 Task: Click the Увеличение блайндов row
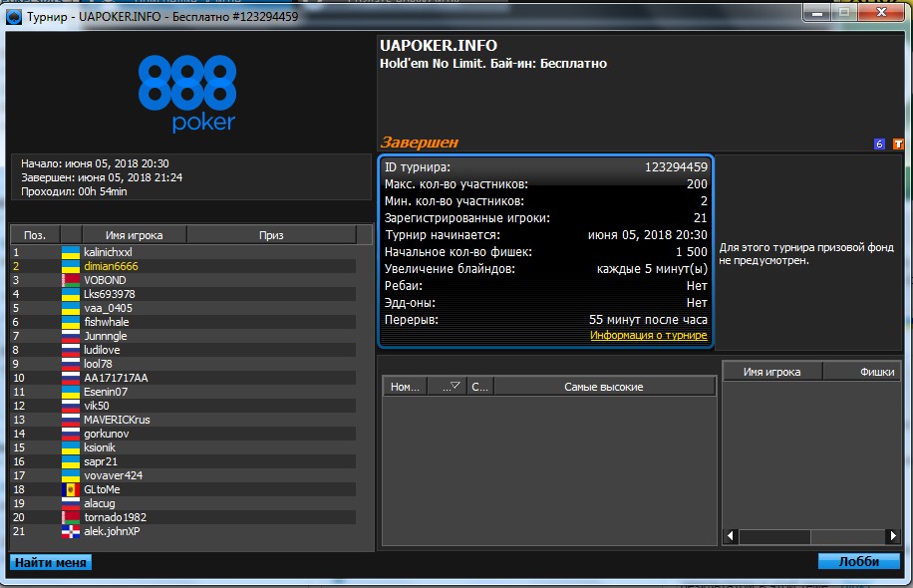click(545, 269)
